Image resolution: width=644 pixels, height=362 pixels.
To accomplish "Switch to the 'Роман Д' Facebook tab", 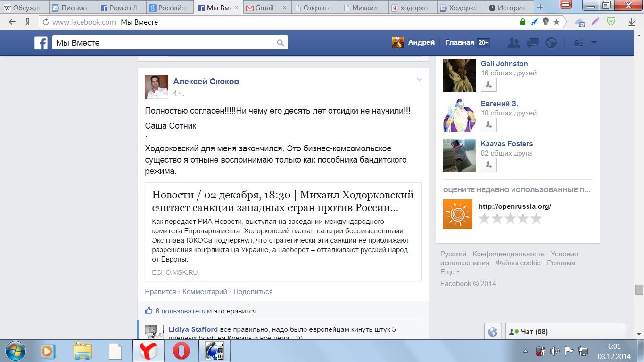I will 121,8.
